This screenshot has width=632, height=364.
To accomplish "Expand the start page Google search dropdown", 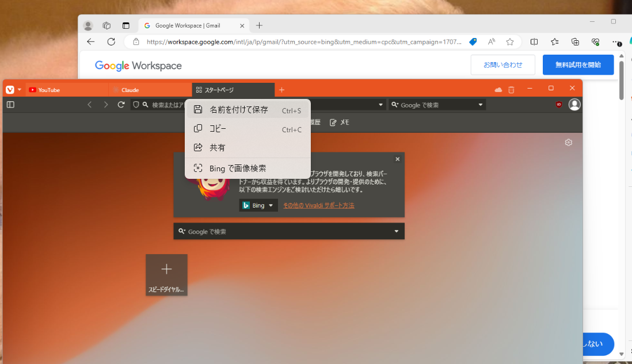I will [x=396, y=231].
